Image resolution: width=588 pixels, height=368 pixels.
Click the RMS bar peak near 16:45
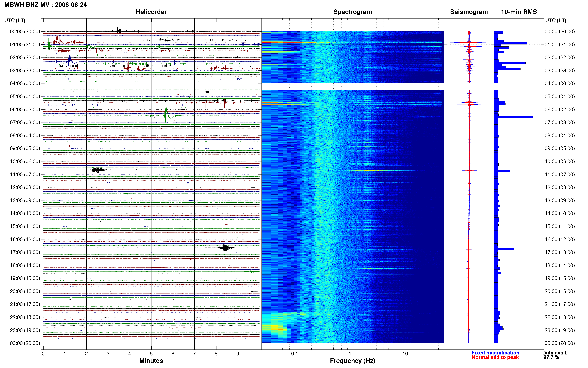pyautogui.click(x=504, y=249)
